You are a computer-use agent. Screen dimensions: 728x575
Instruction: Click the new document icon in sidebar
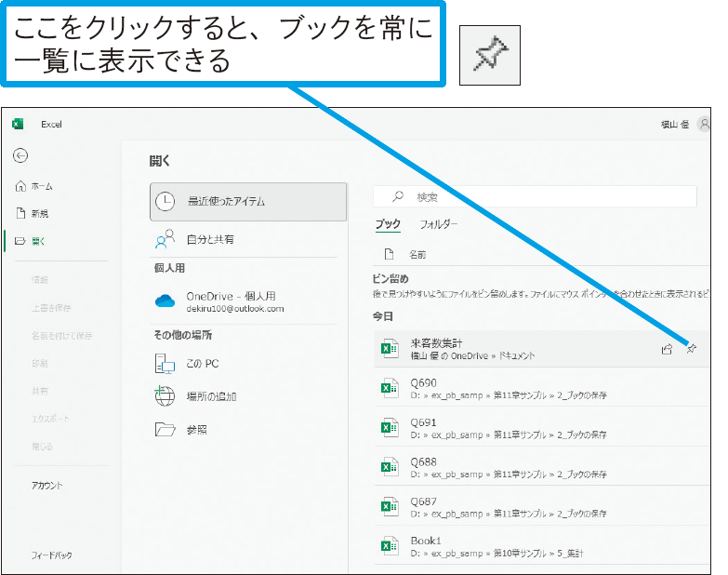[20, 213]
